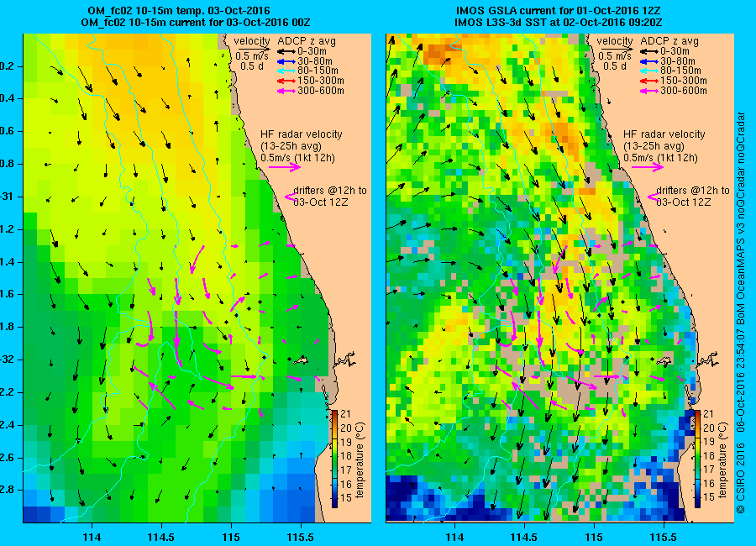Click longitude label 115 under IMOS panel
This screenshot has width=756, height=546.
tap(594, 537)
